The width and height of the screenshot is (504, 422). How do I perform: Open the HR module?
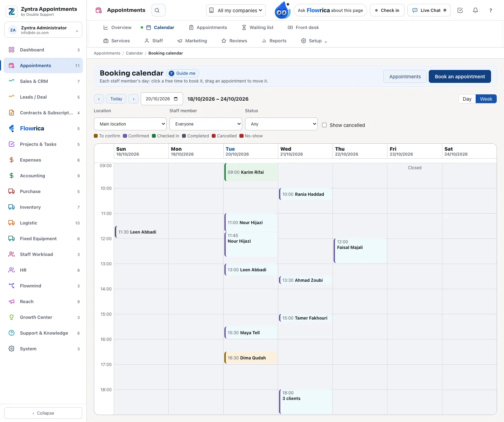pos(43,270)
